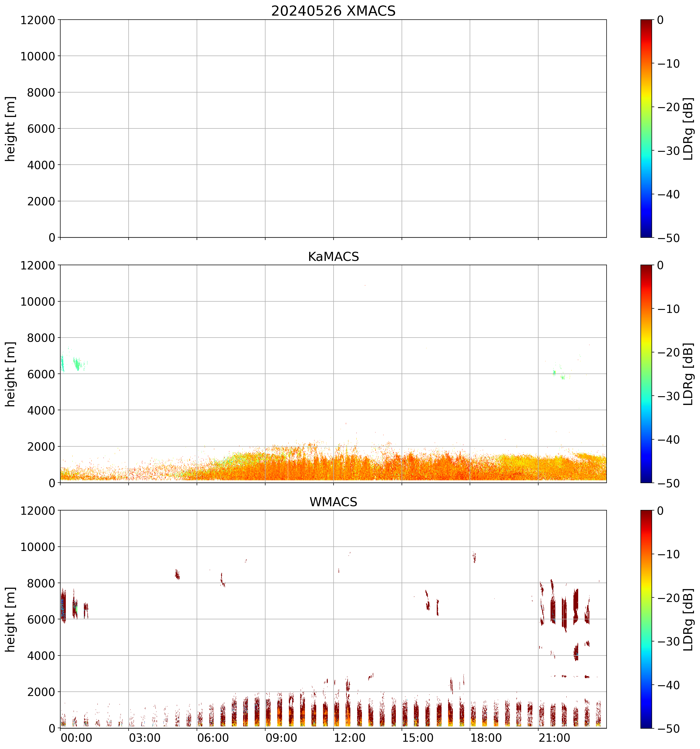Click the 21:00 x-axis time label
The height and width of the screenshot is (749, 700).
click(554, 738)
